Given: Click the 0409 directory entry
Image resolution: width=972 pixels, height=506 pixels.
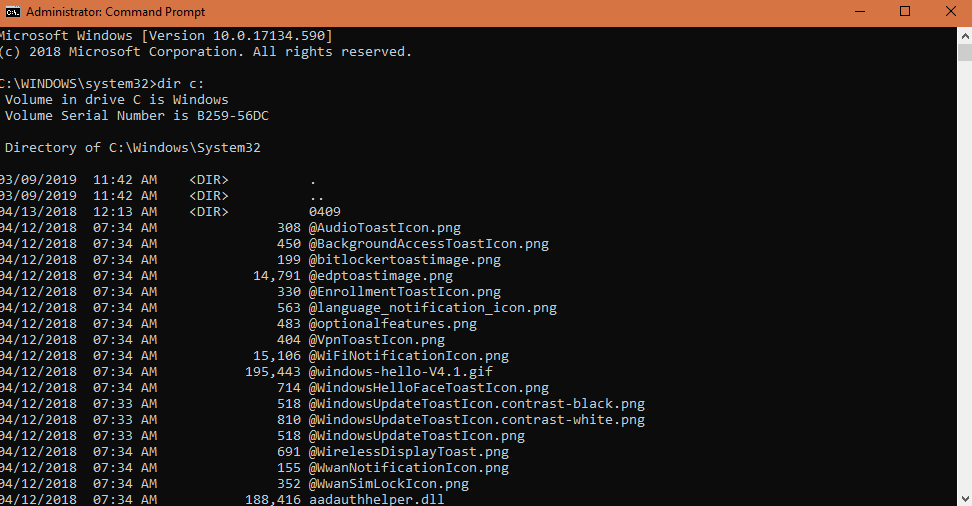Looking at the screenshot, I should tap(324, 212).
